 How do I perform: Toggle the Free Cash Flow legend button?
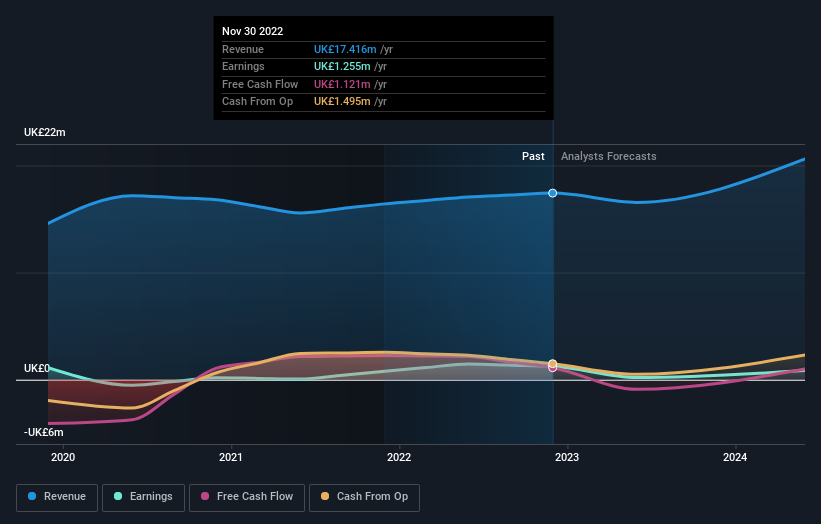point(247,497)
